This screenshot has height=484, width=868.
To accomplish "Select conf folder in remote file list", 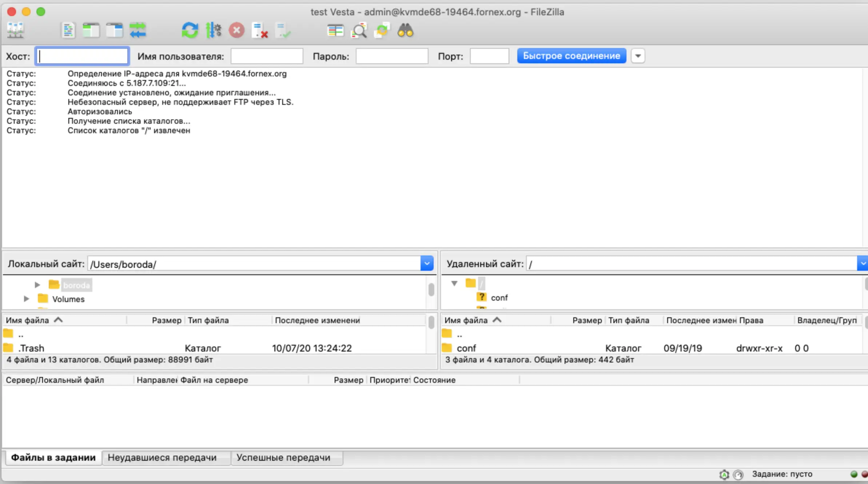I will pos(651,348).
